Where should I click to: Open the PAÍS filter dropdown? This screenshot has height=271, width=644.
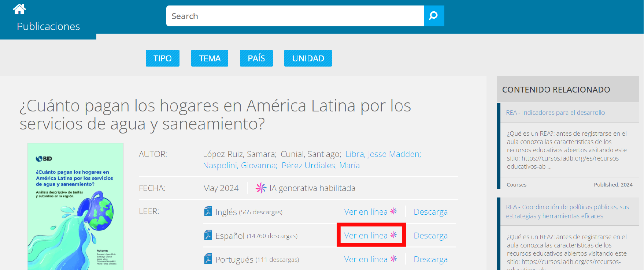256,58
